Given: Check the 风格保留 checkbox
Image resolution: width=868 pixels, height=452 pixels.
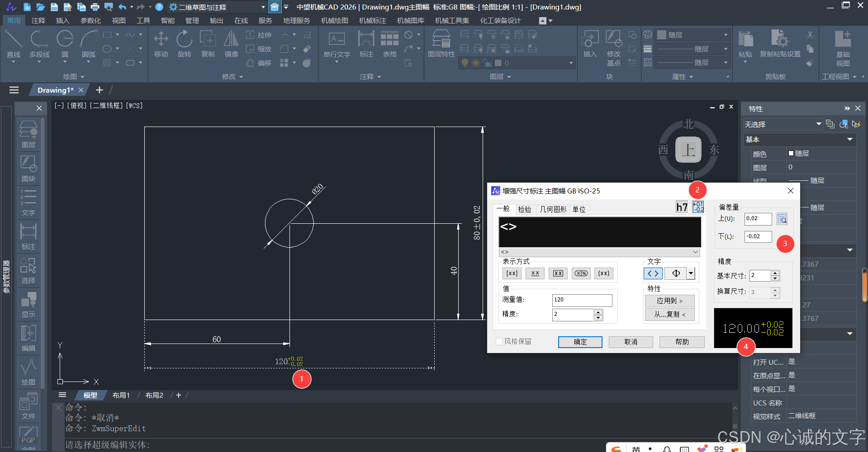Looking at the screenshot, I should [499, 342].
